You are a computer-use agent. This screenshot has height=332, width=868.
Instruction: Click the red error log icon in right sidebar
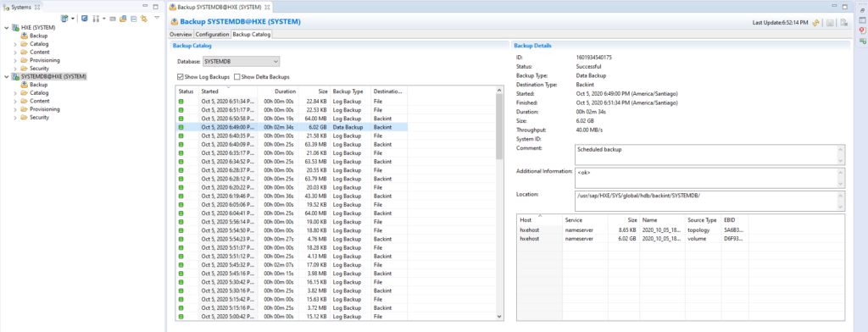tap(862, 30)
